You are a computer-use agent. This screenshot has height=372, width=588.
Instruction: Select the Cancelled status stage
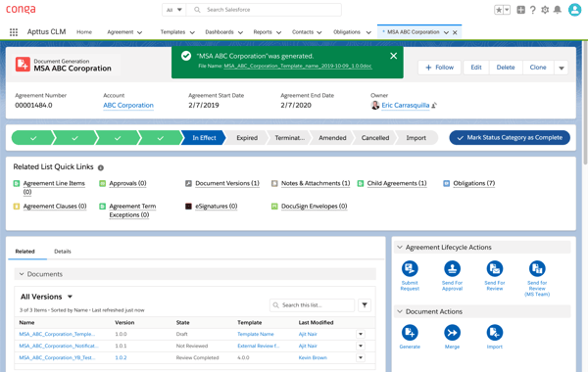[x=375, y=138]
